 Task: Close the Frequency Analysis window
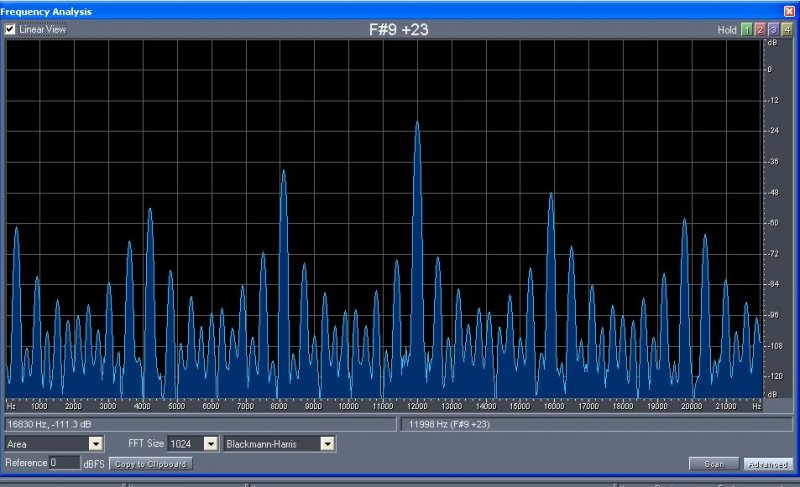789,11
